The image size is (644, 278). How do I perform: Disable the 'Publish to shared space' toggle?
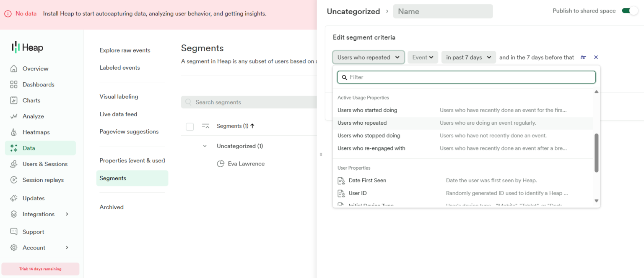tap(630, 10)
